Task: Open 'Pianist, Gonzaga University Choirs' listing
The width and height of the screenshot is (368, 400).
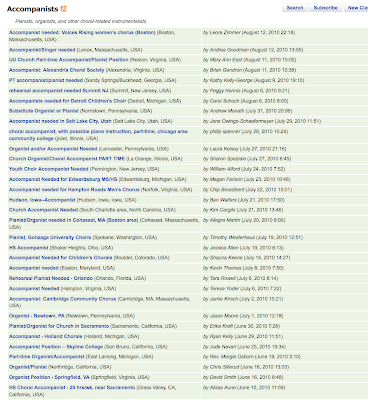Action: pos(50,238)
